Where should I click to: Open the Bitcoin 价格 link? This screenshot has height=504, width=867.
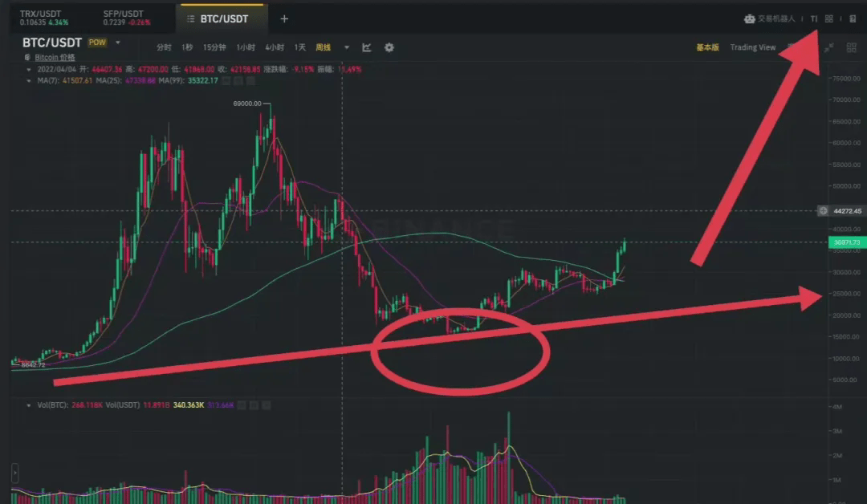click(55, 58)
